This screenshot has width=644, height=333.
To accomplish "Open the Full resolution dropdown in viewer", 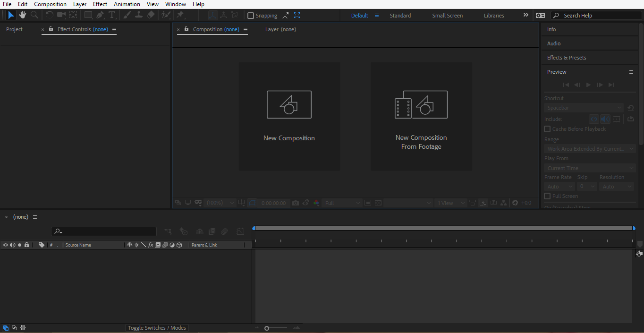I will 342,203.
